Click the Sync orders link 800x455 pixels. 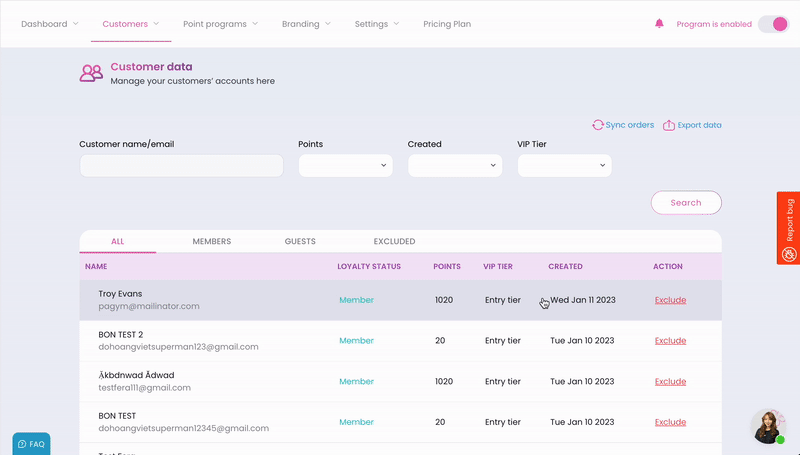pos(630,125)
